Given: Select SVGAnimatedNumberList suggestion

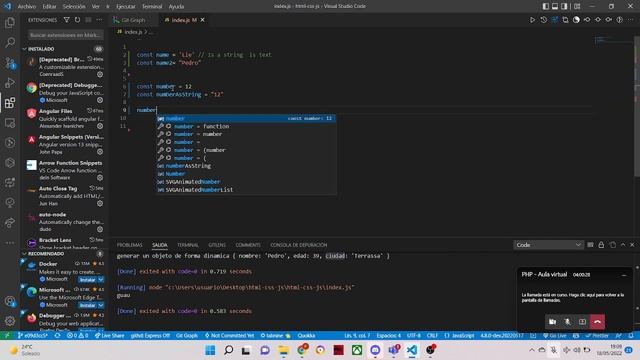Looking at the screenshot, I should 247,190.
